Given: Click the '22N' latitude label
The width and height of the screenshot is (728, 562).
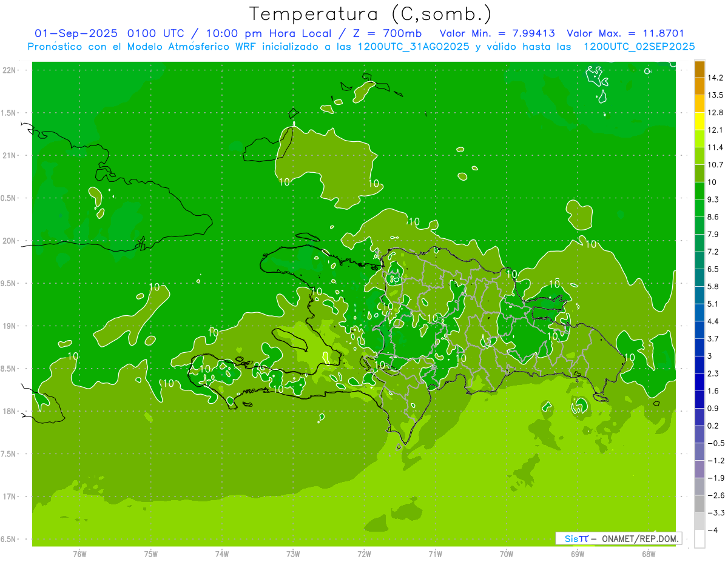Looking at the screenshot, I should tap(9, 70).
